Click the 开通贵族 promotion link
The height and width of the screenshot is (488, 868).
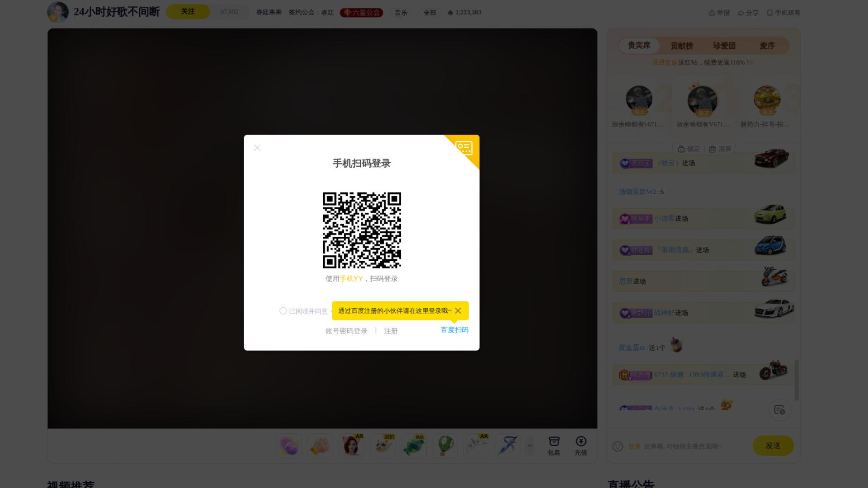pyautogui.click(x=665, y=62)
